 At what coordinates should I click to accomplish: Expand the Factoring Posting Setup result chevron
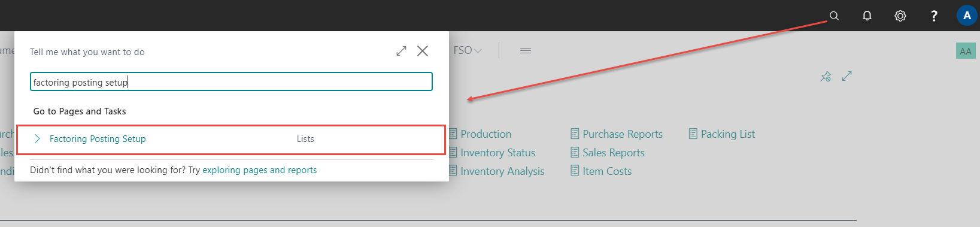coord(37,139)
